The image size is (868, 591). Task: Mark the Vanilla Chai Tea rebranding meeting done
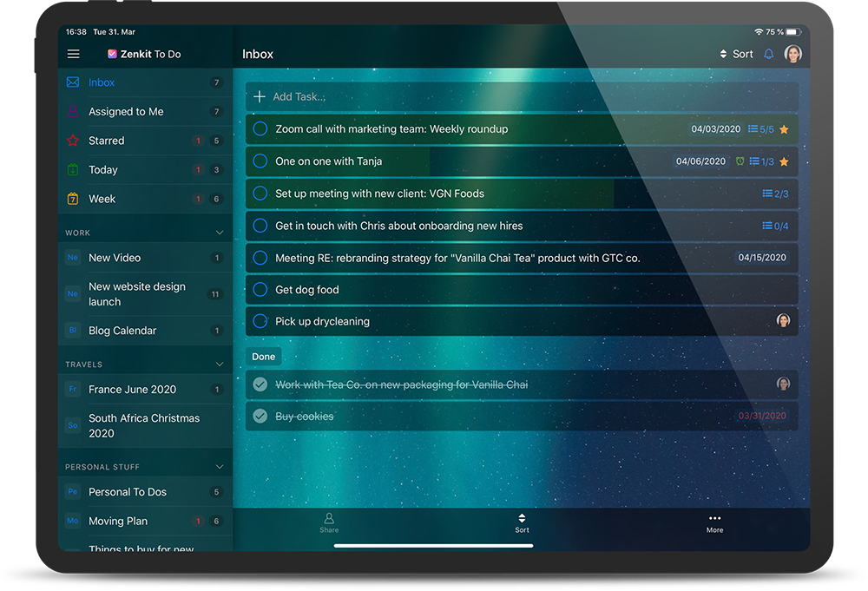click(260, 258)
